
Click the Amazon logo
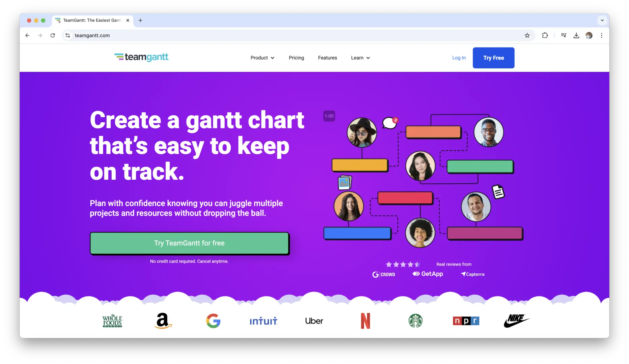coord(163,321)
